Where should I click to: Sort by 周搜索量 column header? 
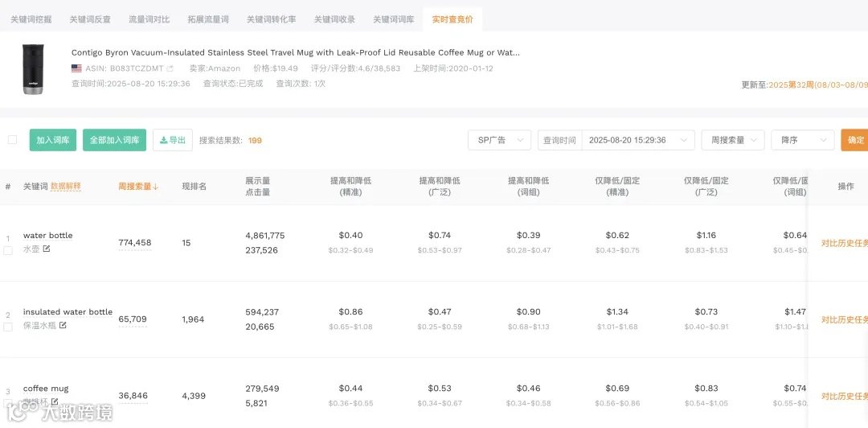coord(138,187)
